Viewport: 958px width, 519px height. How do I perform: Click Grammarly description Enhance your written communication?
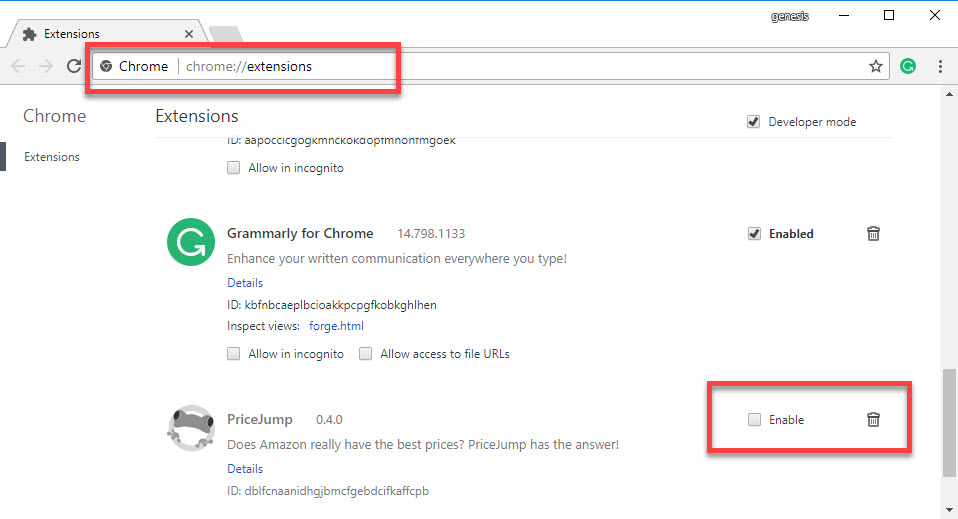click(397, 259)
